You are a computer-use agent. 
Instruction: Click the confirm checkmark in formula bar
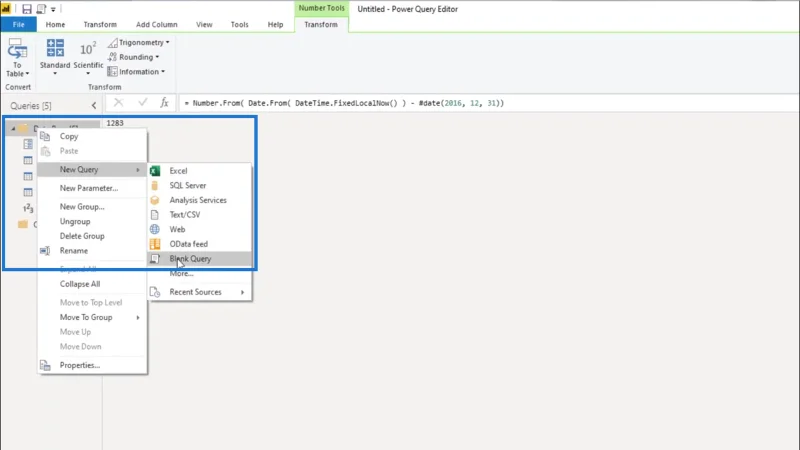[x=142, y=103]
